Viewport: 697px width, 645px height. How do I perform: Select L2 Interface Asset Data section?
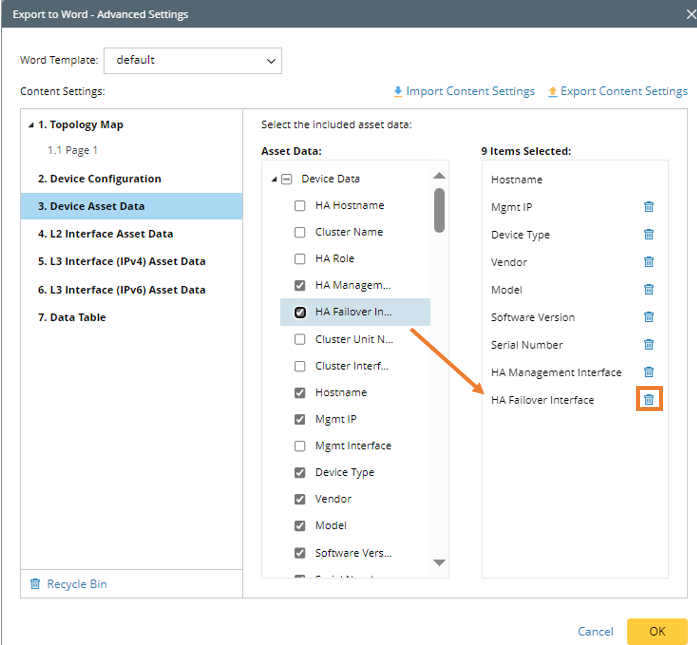(x=105, y=234)
